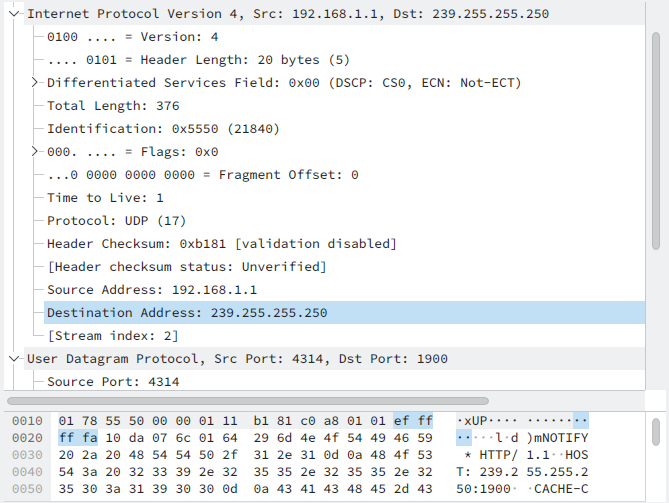Collapse the User Datagram Protocol section

pyautogui.click(x=14, y=358)
